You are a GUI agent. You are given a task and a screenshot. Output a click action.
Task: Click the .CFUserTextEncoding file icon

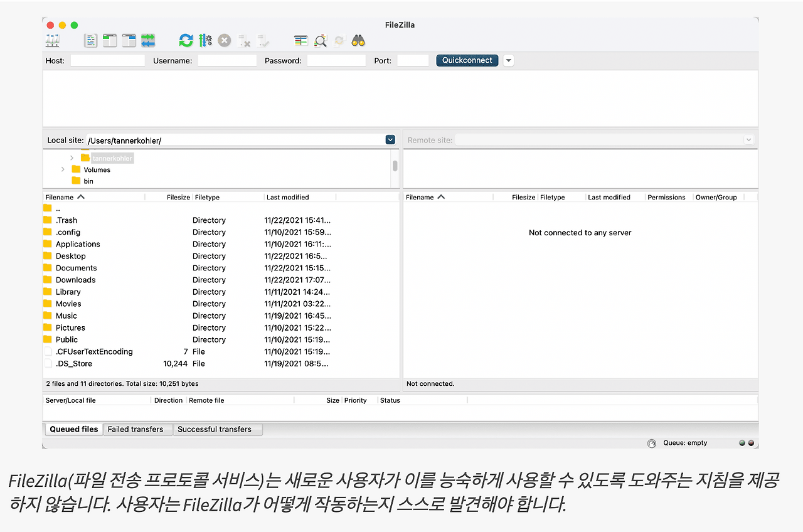[48, 351]
